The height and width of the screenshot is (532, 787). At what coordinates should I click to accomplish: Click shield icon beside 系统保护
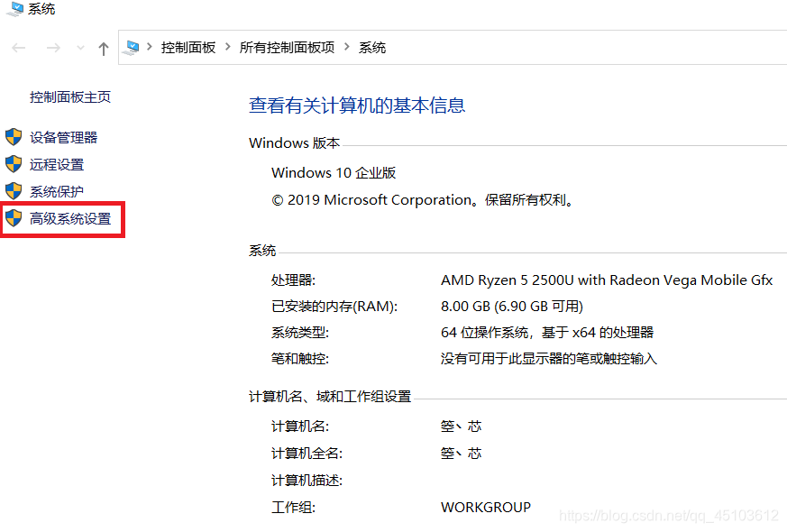click(x=14, y=191)
